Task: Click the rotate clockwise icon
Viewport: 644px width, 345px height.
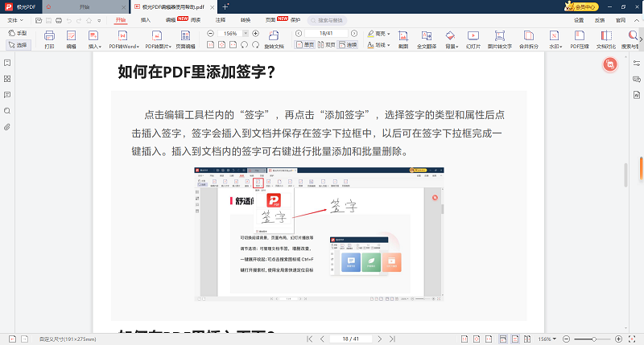Action: [255, 45]
